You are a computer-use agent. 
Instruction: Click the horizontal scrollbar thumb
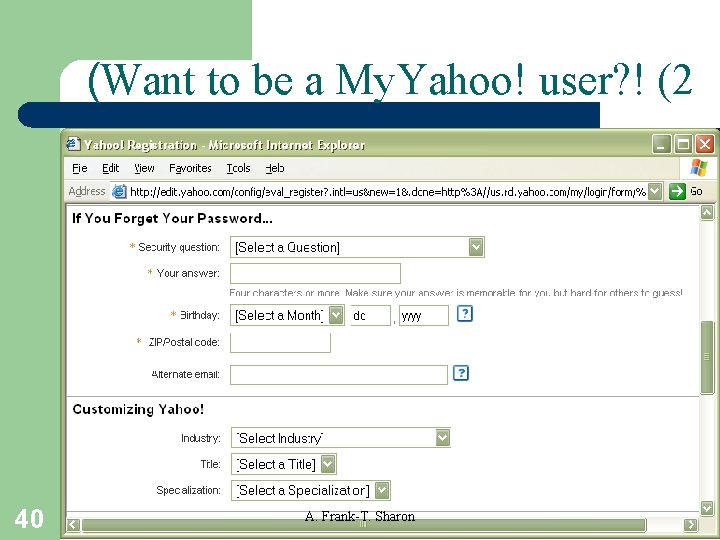point(364,524)
